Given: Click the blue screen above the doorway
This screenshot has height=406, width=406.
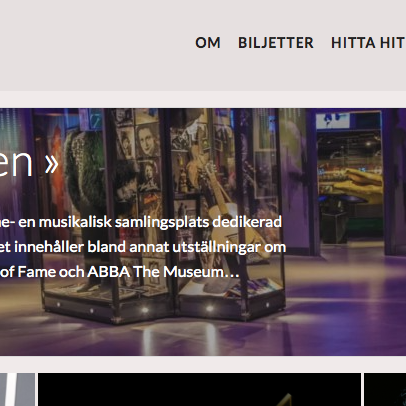Looking at the screenshot, I should (333, 120).
